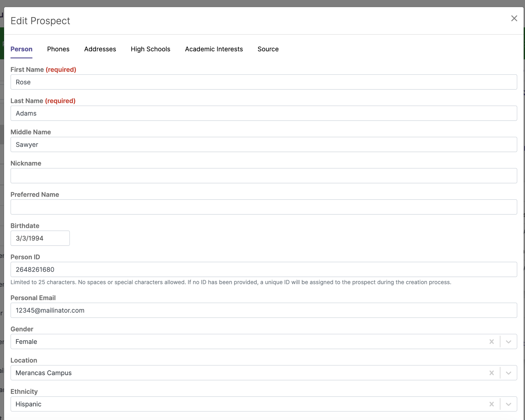Open the Addresses tab
This screenshot has height=420, width=525.
tap(100, 49)
